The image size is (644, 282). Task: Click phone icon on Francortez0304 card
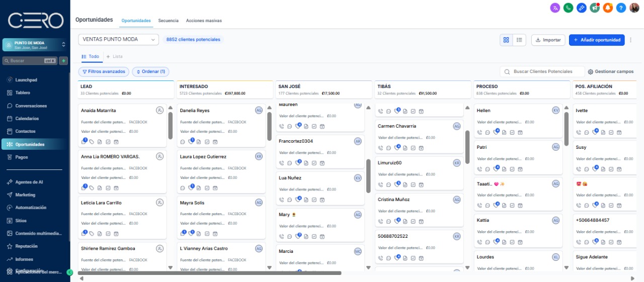[x=282, y=163]
